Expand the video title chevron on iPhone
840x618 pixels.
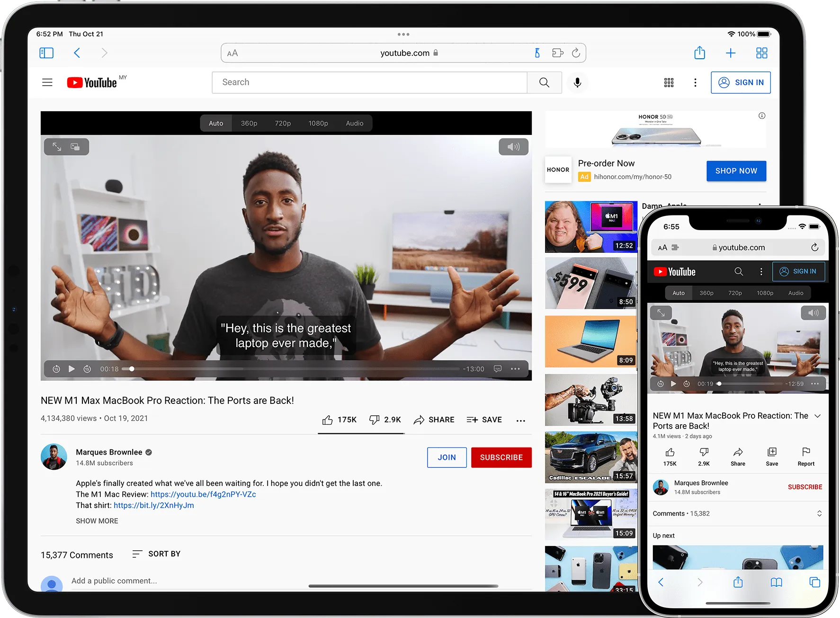(817, 416)
